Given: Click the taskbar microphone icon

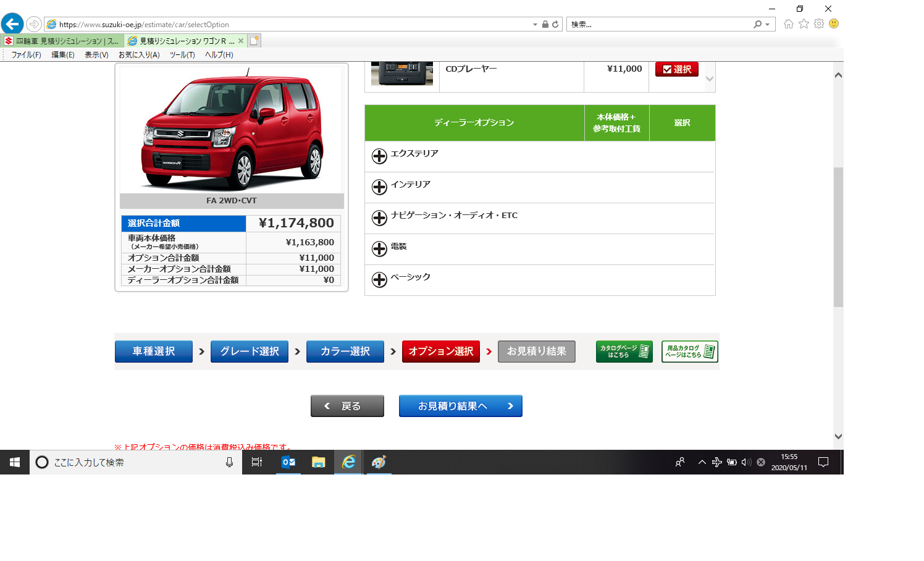Looking at the screenshot, I should tap(229, 462).
